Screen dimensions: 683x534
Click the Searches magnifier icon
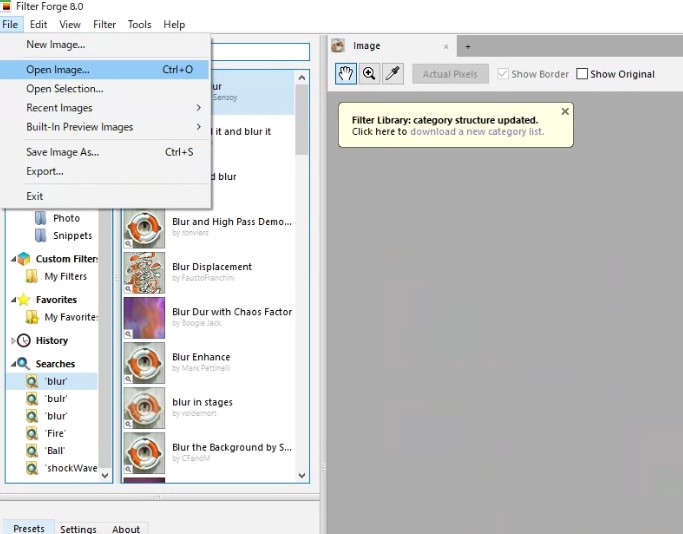point(23,363)
